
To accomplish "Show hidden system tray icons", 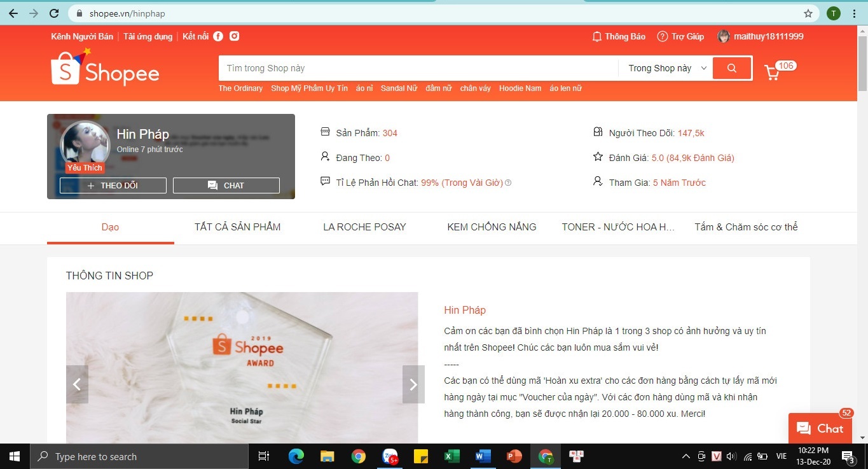I will coord(686,456).
